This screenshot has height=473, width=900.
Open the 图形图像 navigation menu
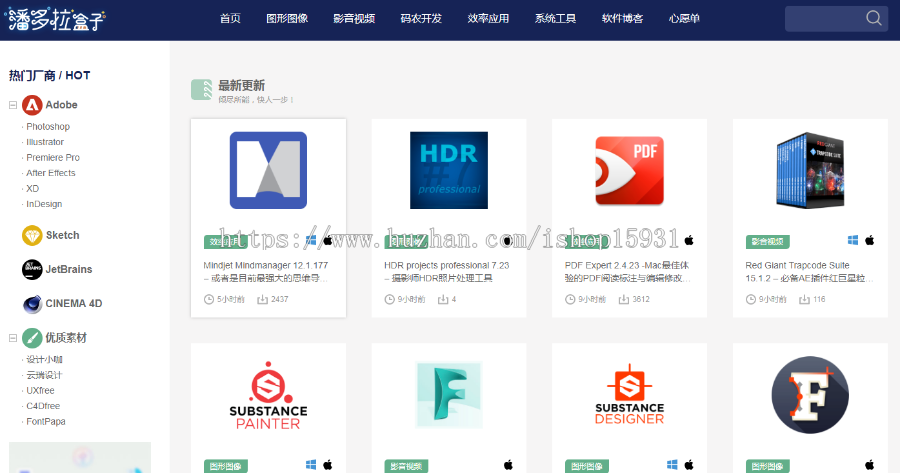click(287, 19)
